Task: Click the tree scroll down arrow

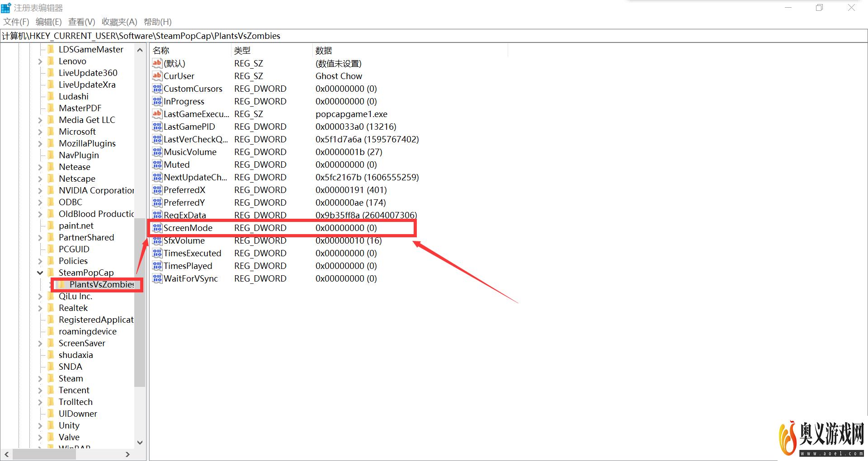Action: click(x=140, y=442)
